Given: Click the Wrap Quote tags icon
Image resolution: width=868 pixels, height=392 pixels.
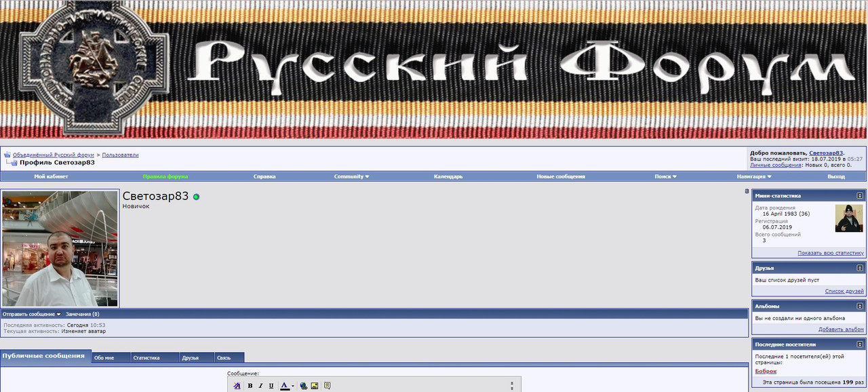Looking at the screenshot, I should point(327,386).
